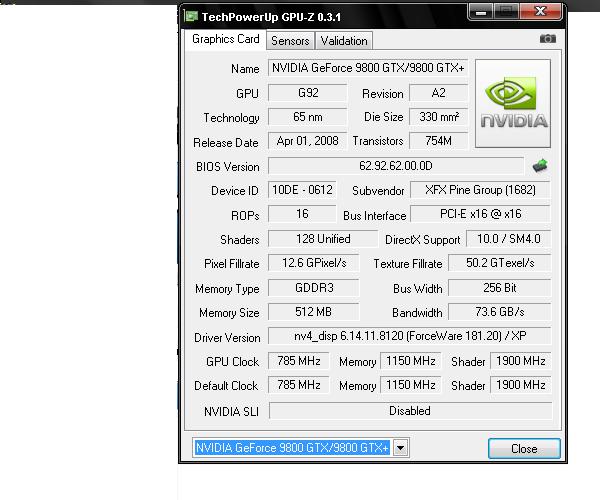Viewport: 600px width, 500px height.
Task: Click Driver Version field nv4_disp
Action: [410, 336]
